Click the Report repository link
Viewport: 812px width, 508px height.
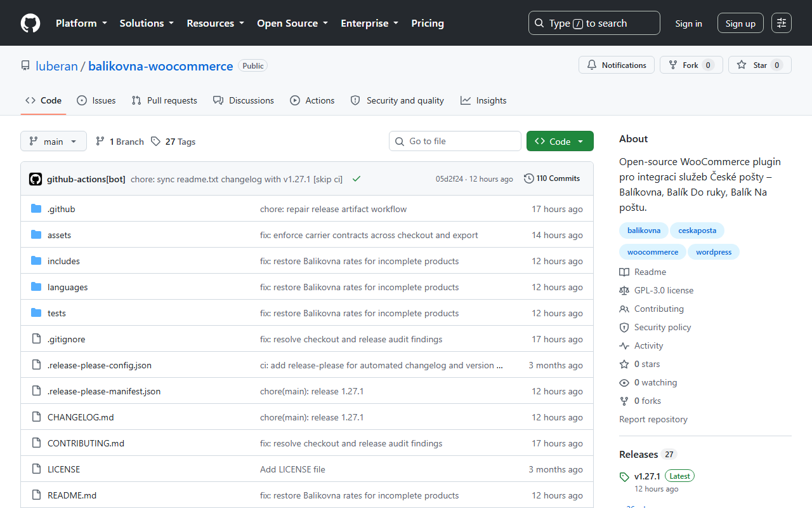point(653,419)
